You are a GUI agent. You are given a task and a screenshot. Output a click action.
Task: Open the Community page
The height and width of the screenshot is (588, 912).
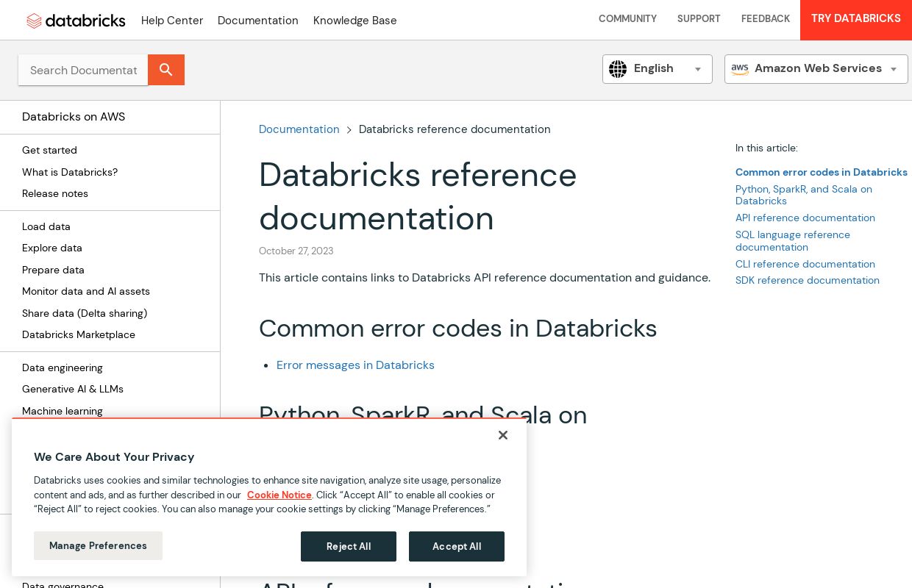pyautogui.click(x=627, y=19)
